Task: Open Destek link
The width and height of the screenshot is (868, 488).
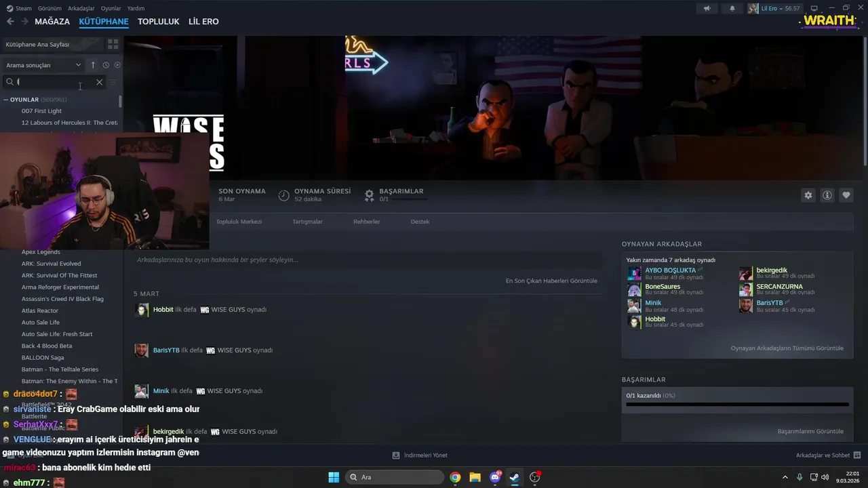Action: pos(420,222)
